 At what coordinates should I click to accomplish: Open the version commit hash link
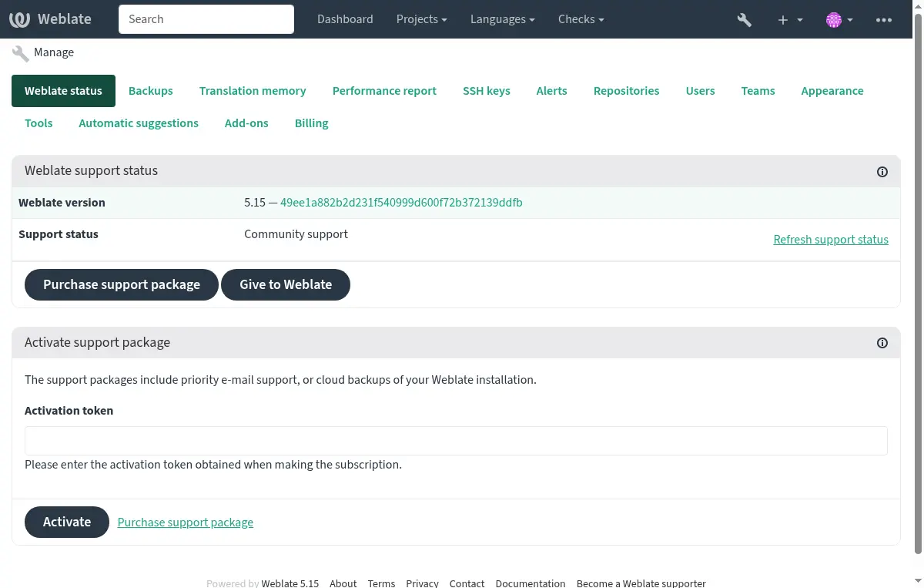(401, 203)
